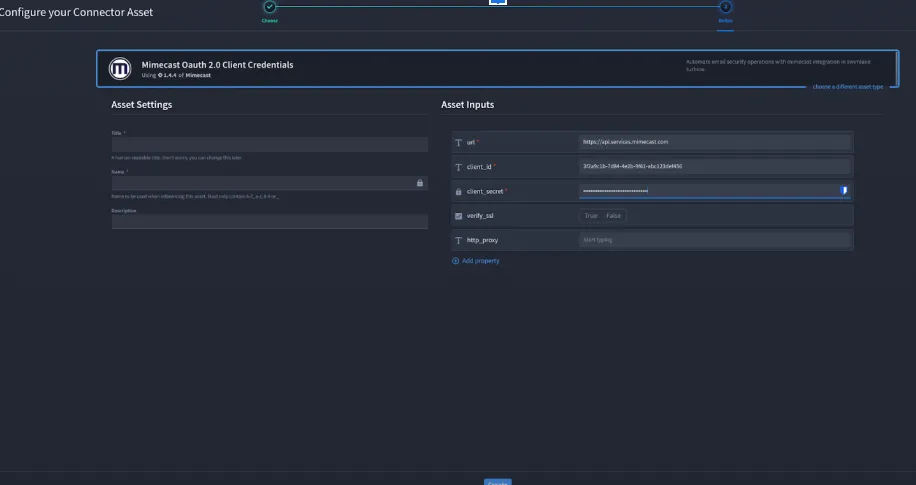Viewport: 916px width, 485px height.
Task: Focus the Description input field
Action: pyautogui.click(x=269, y=221)
